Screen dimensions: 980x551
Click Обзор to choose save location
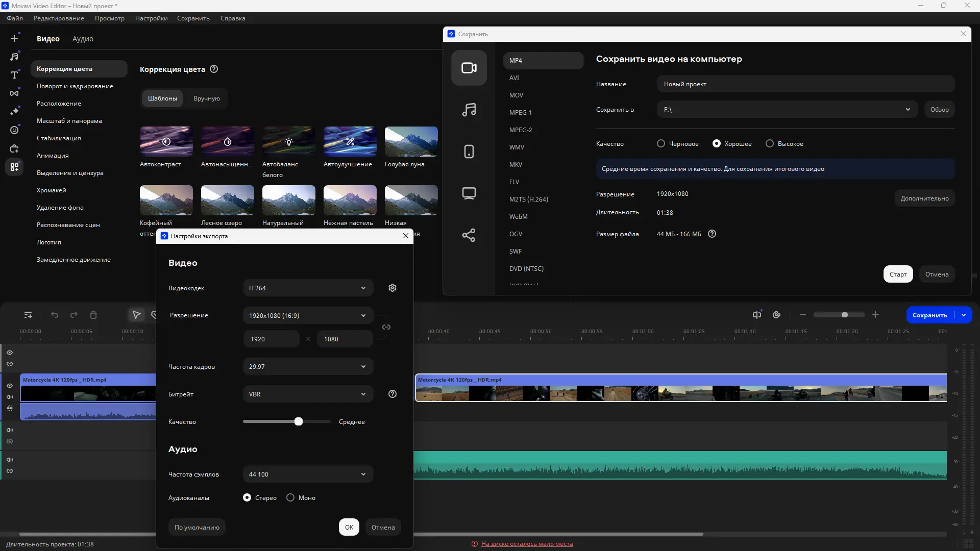[940, 109]
